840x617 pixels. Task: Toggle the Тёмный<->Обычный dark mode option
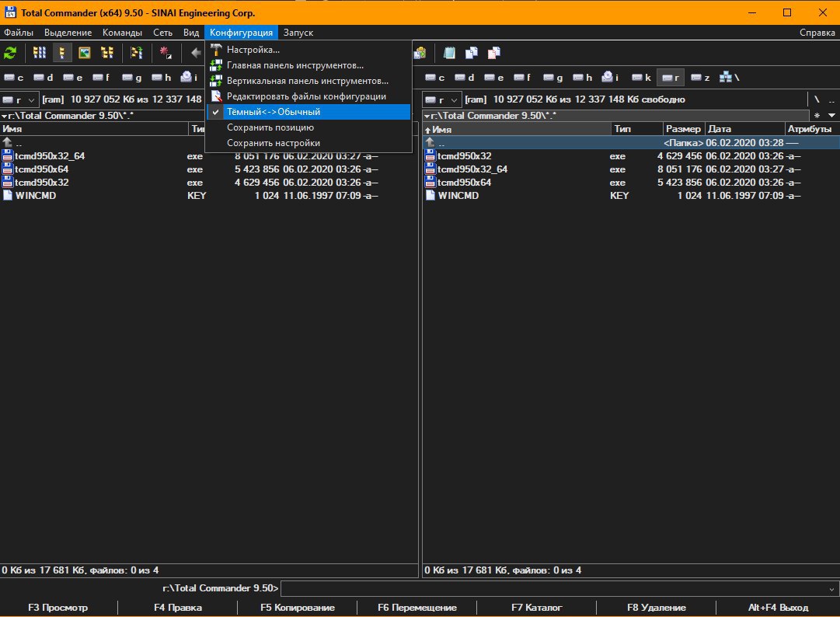point(308,112)
